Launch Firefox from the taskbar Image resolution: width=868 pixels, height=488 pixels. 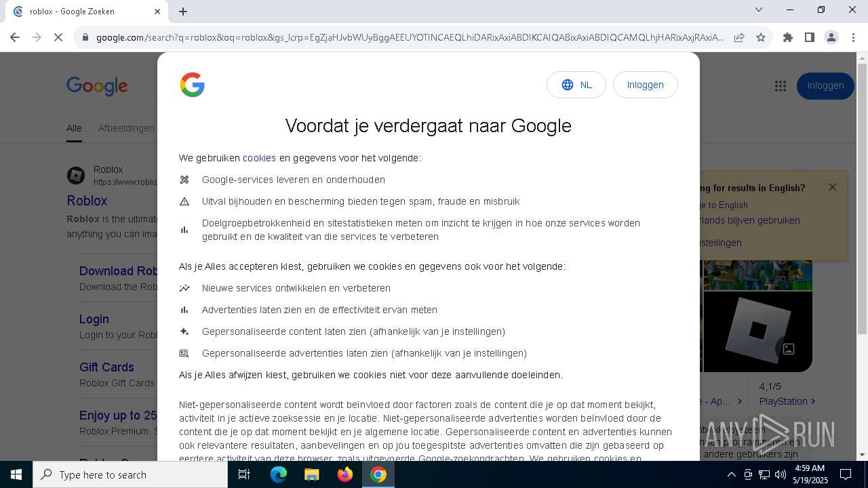click(345, 474)
